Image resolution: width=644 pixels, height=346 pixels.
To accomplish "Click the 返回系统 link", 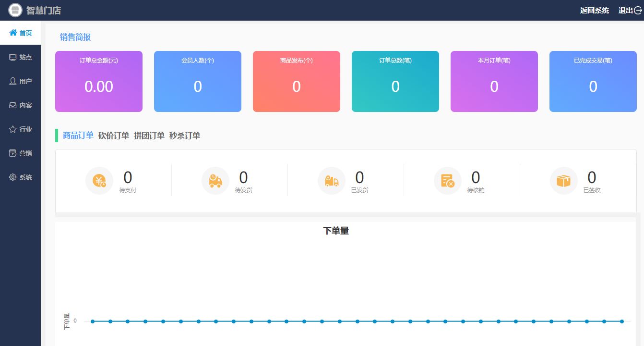I will point(595,11).
